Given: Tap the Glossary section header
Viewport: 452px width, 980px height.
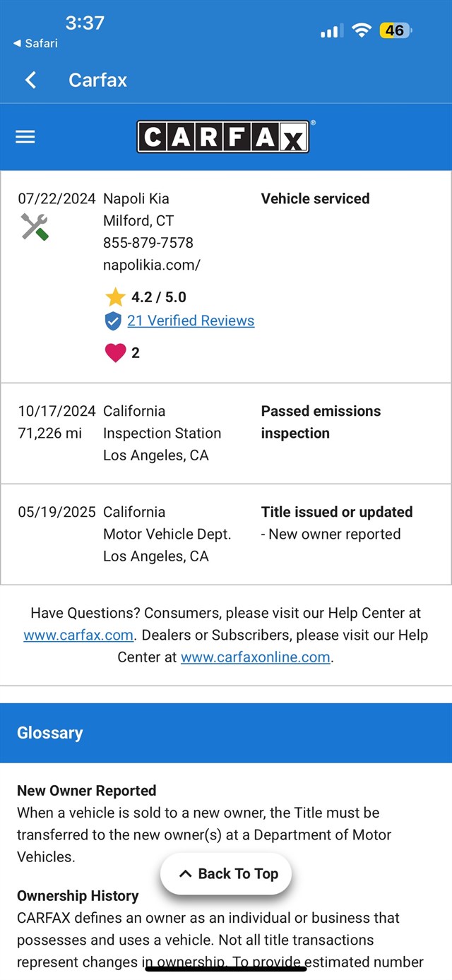Looking at the screenshot, I should (50, 733).
